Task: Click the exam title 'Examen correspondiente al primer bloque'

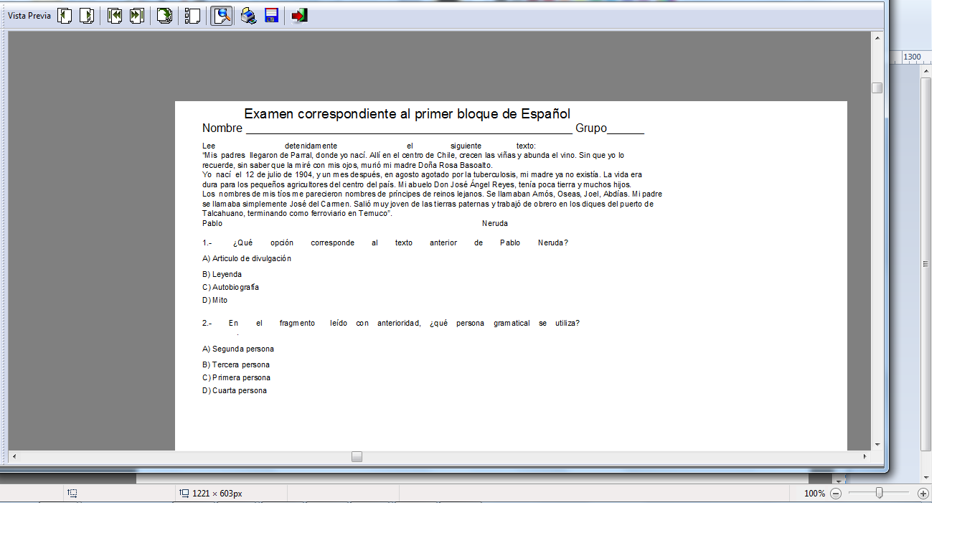Action: (x=407, y=113)
